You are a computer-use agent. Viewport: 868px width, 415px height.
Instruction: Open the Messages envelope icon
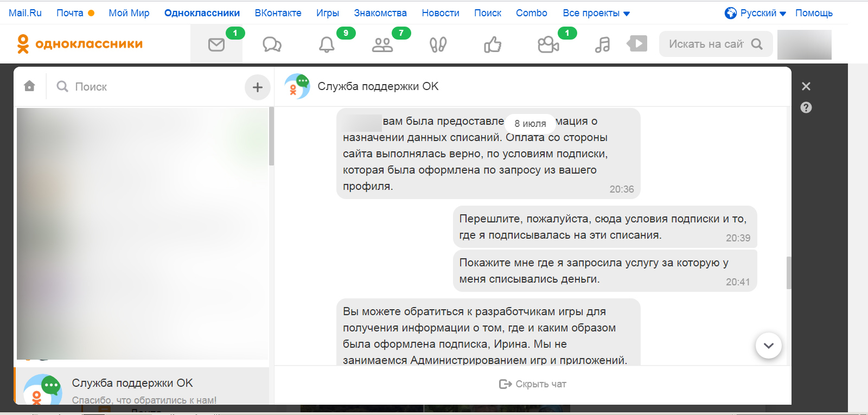tap(216, 44)
